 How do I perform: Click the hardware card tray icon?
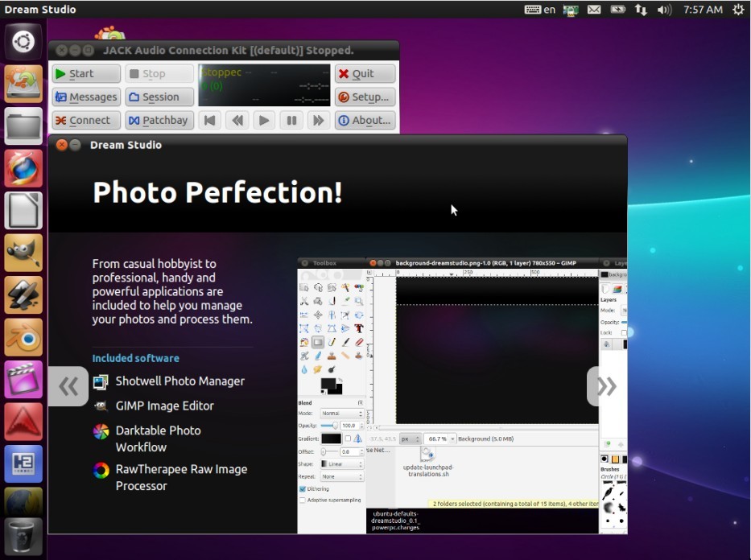[x=571, y=10]
